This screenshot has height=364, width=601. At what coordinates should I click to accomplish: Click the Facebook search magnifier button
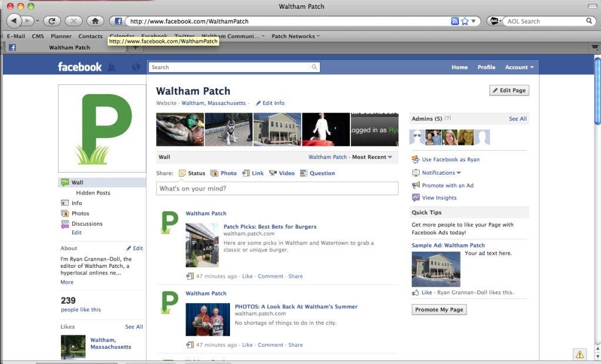314,67
